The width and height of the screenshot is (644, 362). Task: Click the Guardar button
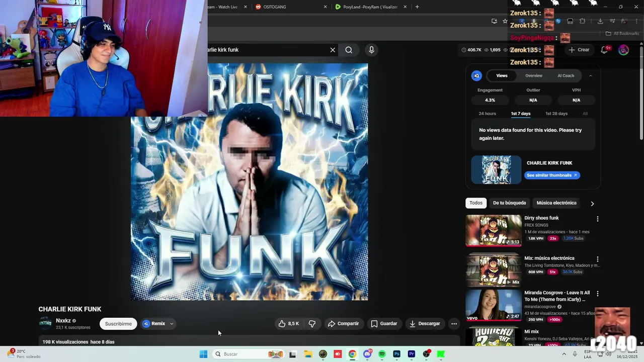point(384,324)
